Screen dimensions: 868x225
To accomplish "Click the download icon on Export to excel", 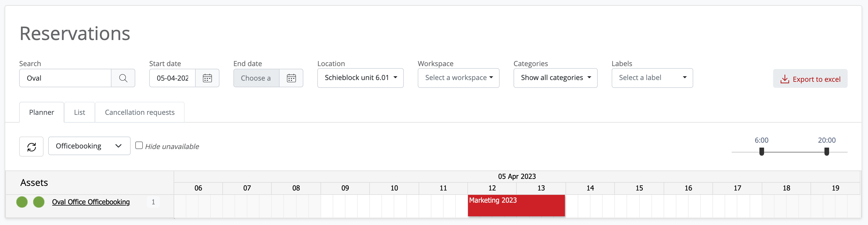I will click(784, 79).
